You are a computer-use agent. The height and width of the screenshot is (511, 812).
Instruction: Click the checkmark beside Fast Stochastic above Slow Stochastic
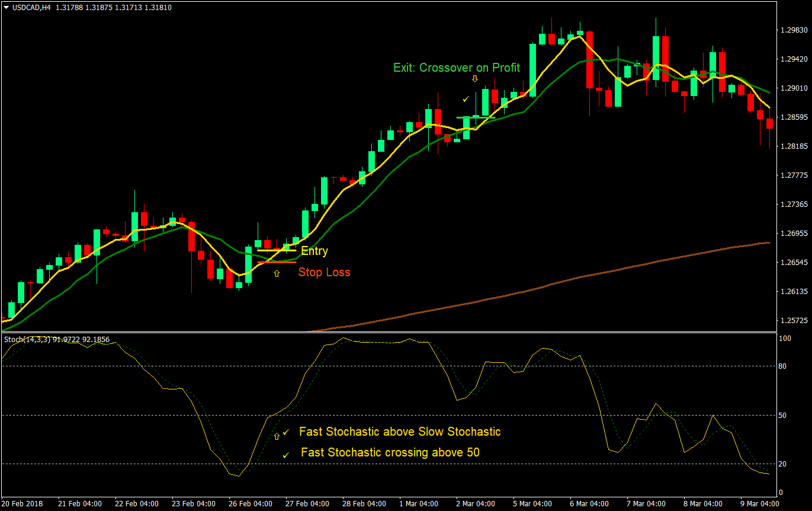(x=286, y=432)
